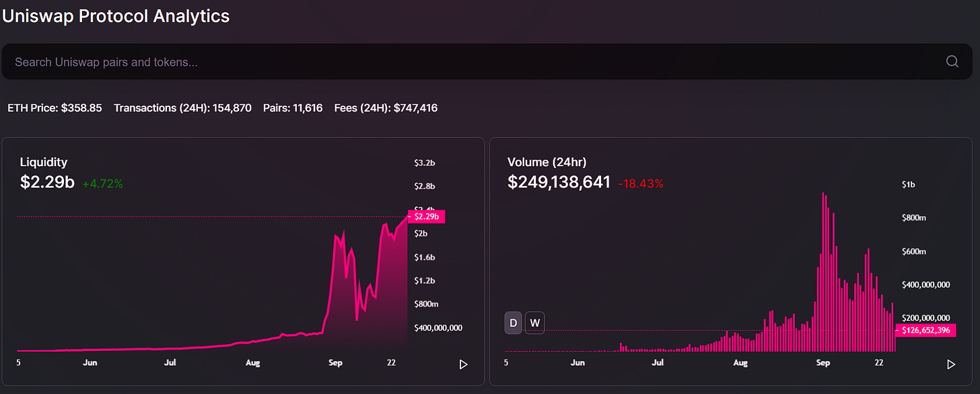Image resolution: width=980 pixels, height=394 pixels.
Task: Click the $800m axis label on Liquidity chart
Action: pyautogui.click(x=427, y=305)
